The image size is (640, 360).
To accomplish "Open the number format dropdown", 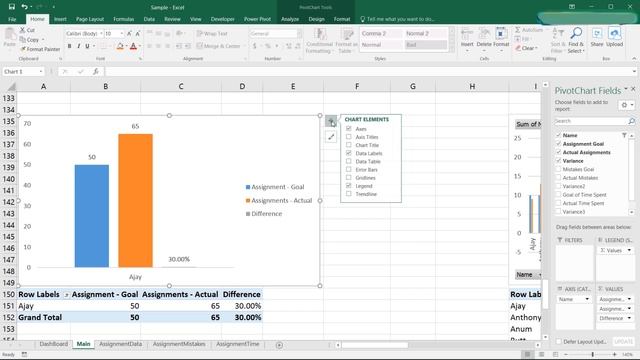I will click(299, 33).
